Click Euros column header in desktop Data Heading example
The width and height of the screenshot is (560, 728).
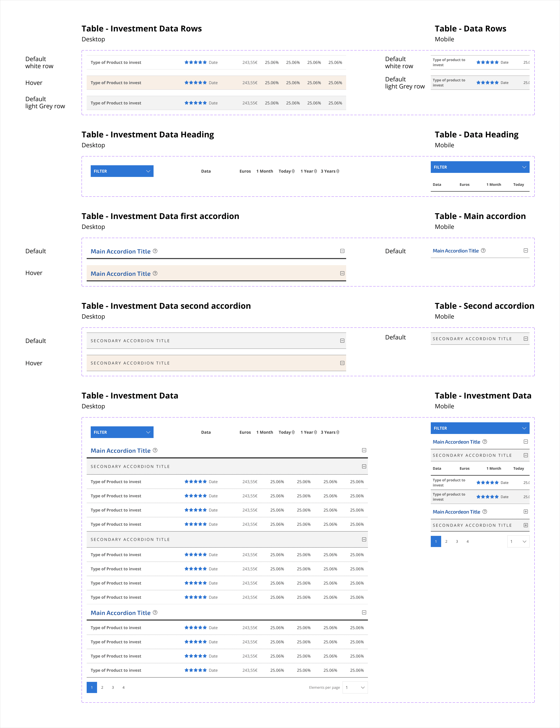[x=245, y=171]
